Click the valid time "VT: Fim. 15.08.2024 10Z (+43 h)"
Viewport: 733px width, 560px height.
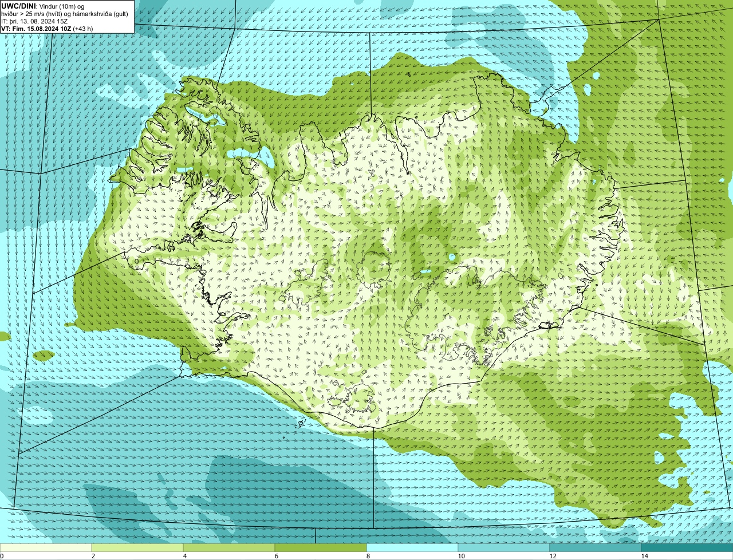pos(47,28)
